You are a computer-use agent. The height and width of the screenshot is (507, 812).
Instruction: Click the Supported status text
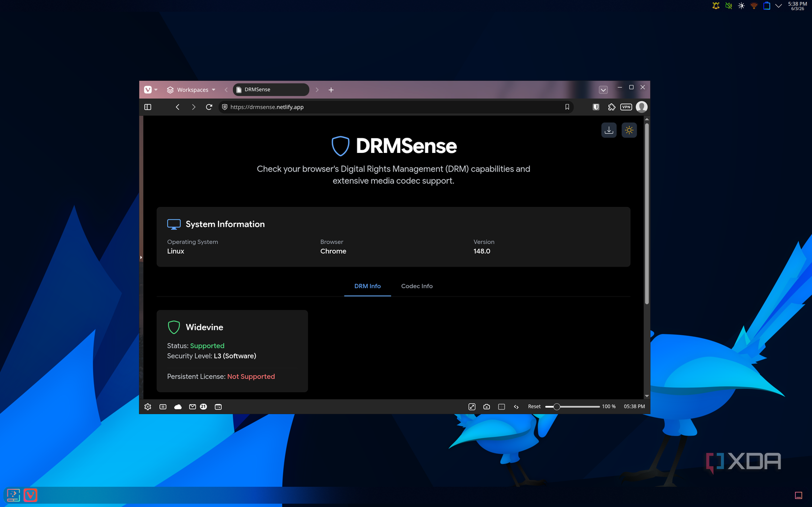click(207, 346)
